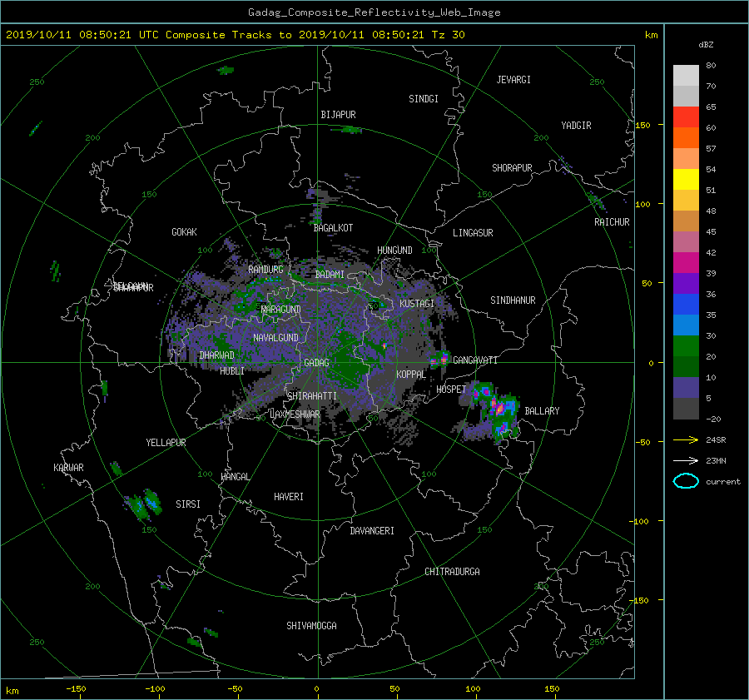Click the RAMDURG city label

pyautogui.click(x=265, y=270)
